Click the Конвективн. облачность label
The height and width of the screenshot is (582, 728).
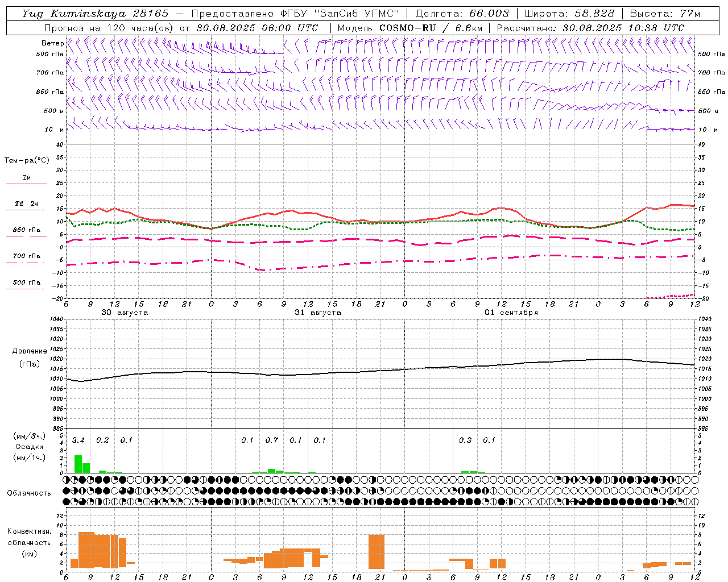[29, 537]
